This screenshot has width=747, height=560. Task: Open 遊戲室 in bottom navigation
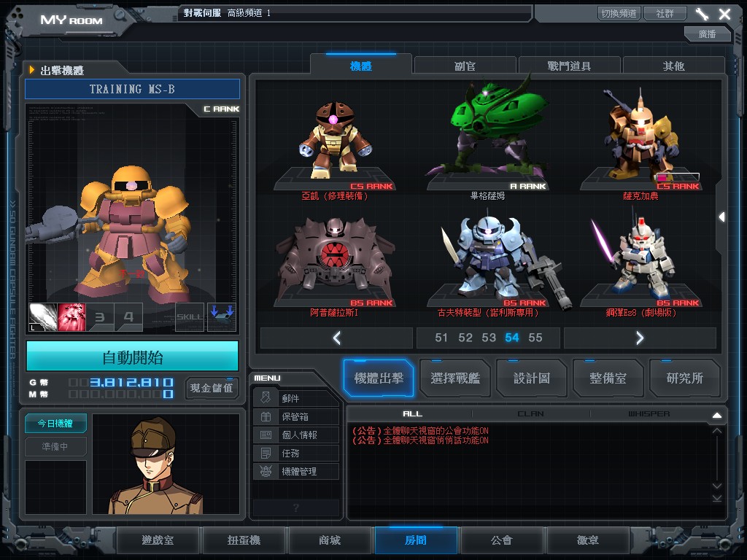pyautogui.click(x=158, y=540)
